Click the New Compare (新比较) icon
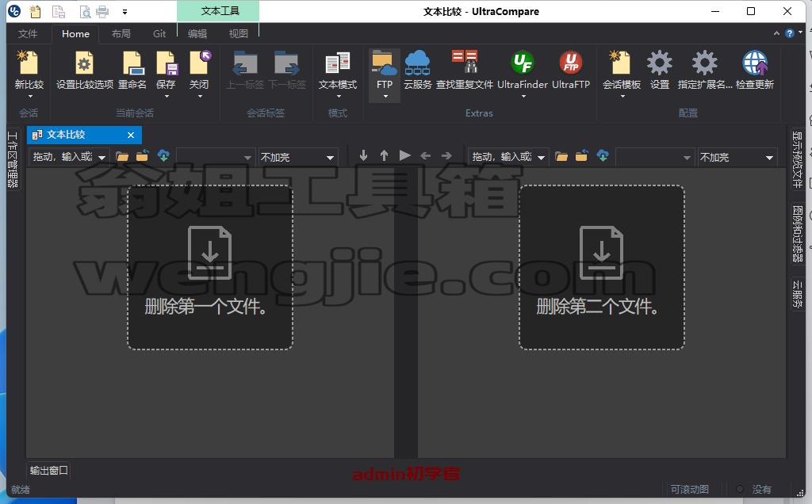 pyautogui.click(x=29, y=63)
